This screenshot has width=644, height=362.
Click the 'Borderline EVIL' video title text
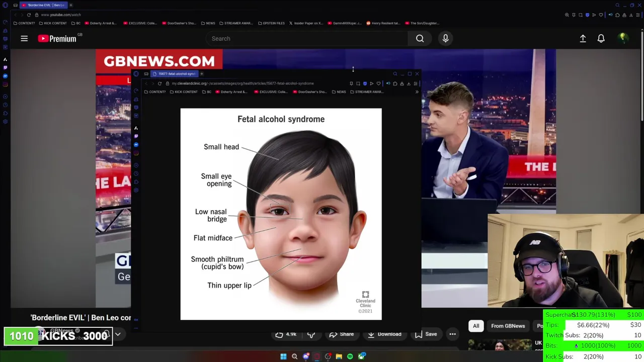pyautogui.click(x=80, y=318)
